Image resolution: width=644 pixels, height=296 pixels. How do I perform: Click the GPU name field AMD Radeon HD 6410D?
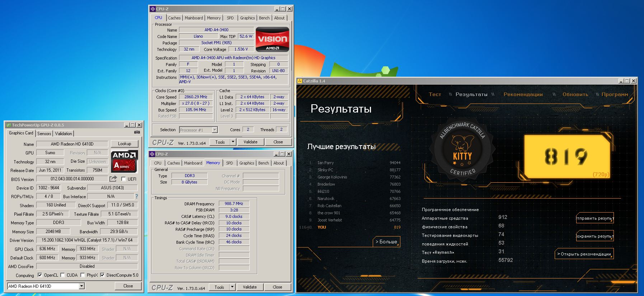(72, 144)
